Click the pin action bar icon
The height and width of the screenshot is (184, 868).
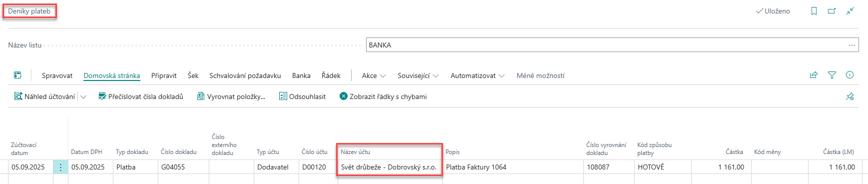click(x=850, y=96)
